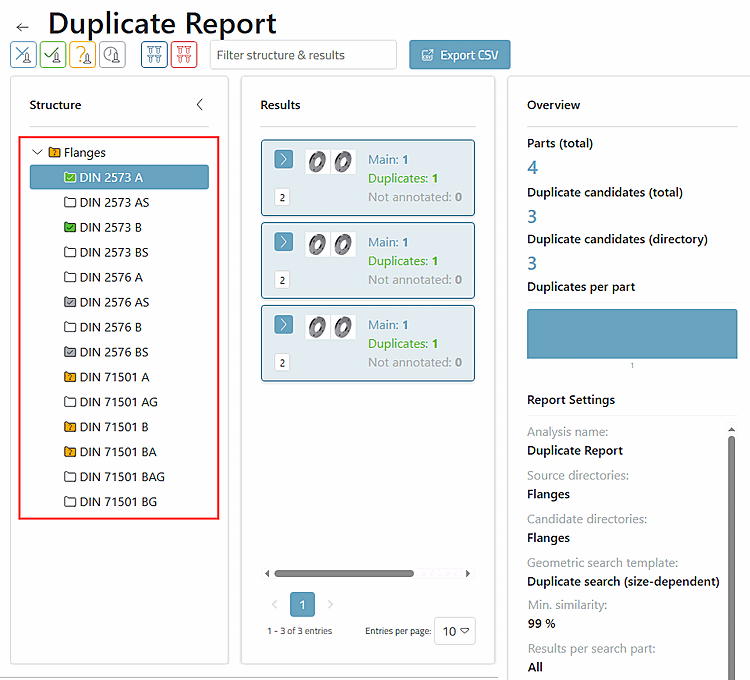Screen dimensions: 750x680
Task: Toggle the blue 'no duplicate' filter icon
Action: coord(23,55)
